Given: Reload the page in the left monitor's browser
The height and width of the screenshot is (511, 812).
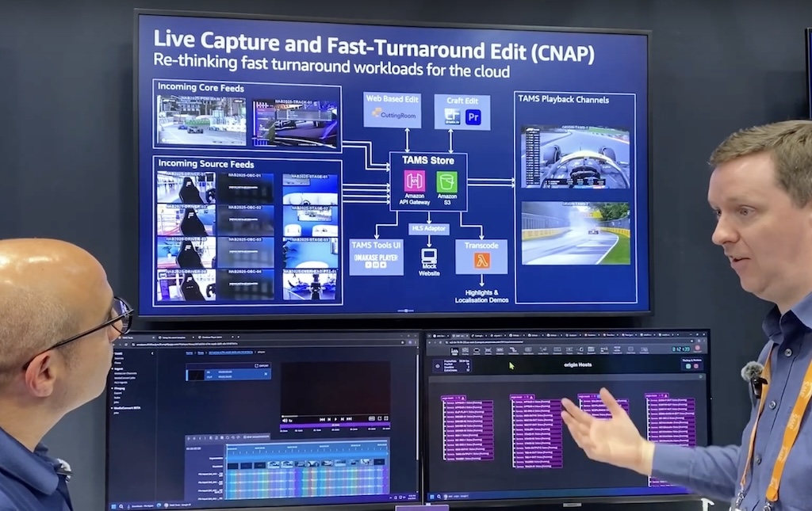Looking at the screenshot, I should pos(126,345).
